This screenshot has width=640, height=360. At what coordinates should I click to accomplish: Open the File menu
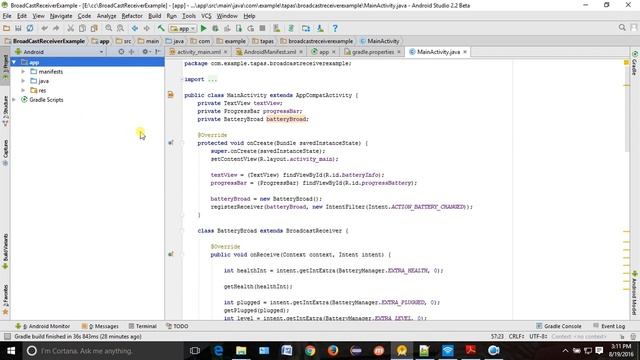[x=7, y=16]
